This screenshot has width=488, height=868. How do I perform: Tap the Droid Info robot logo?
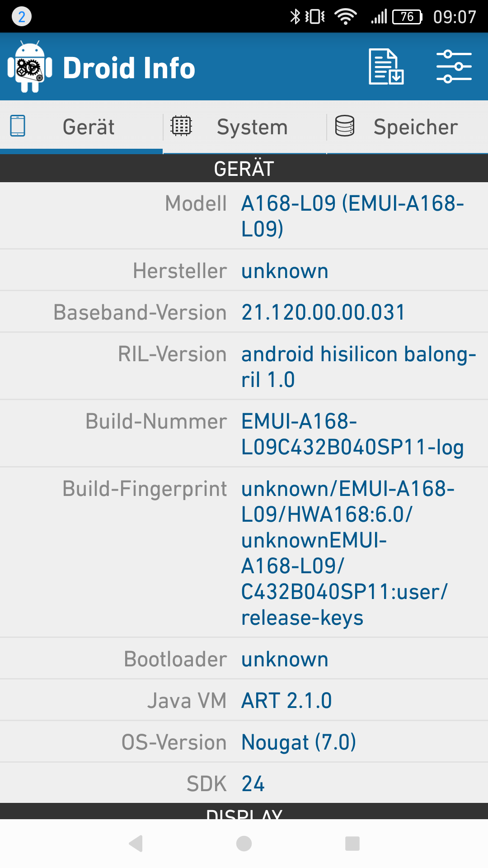click(30, 67)
